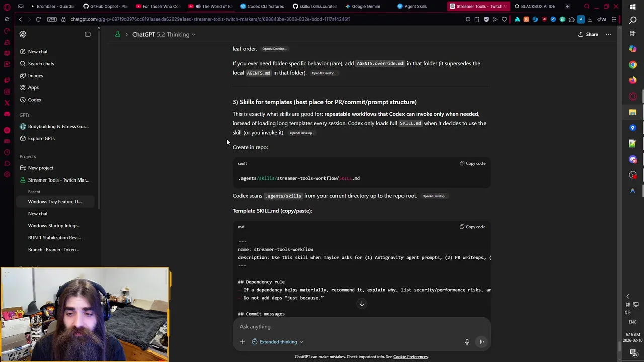The image size is (644, 362).
Task: Open browser downloads icon
Action: pyautogui.click(x=590, y=19)
